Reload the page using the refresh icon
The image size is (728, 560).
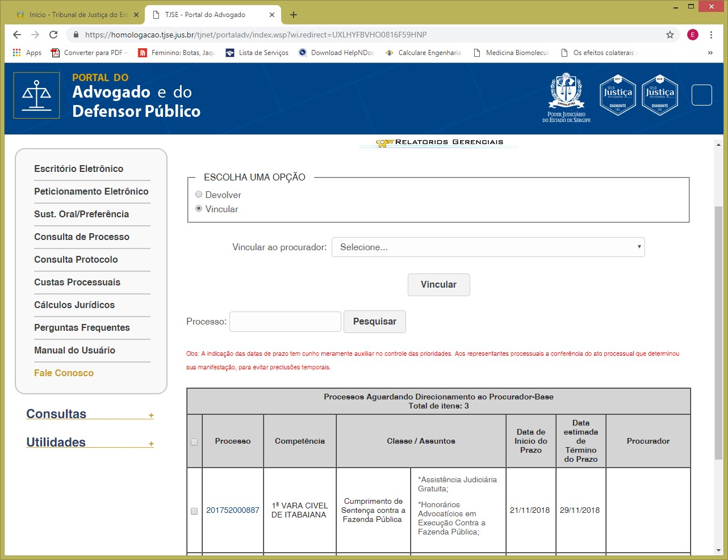point(53,35)
